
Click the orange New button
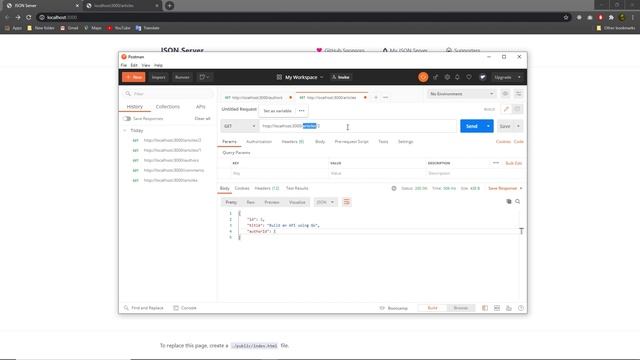133,77
